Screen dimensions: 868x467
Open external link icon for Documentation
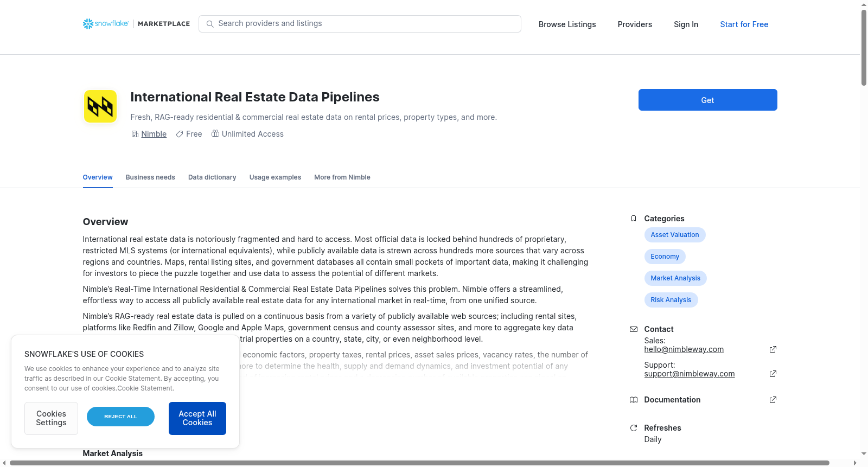[x=773, y=400]
